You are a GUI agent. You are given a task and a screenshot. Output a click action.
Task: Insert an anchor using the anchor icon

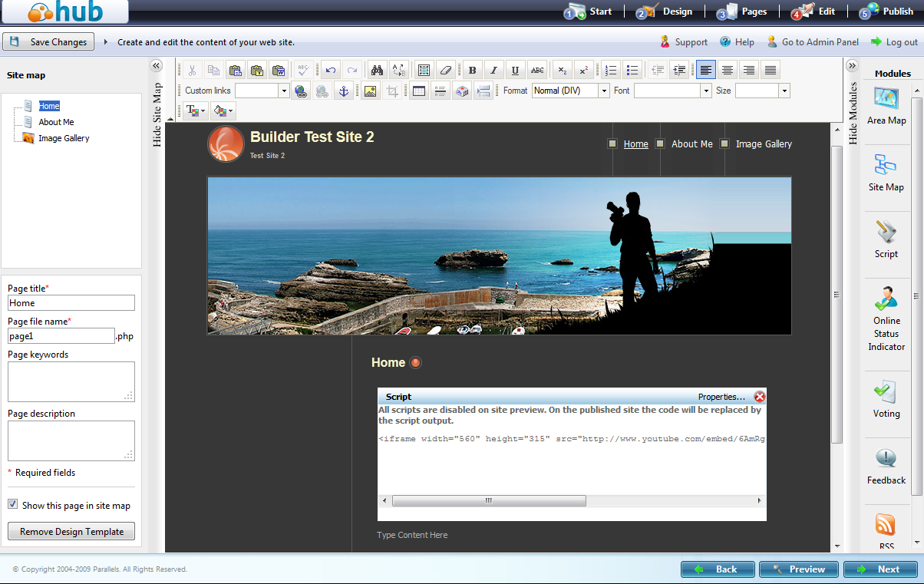tap(343, 91)
